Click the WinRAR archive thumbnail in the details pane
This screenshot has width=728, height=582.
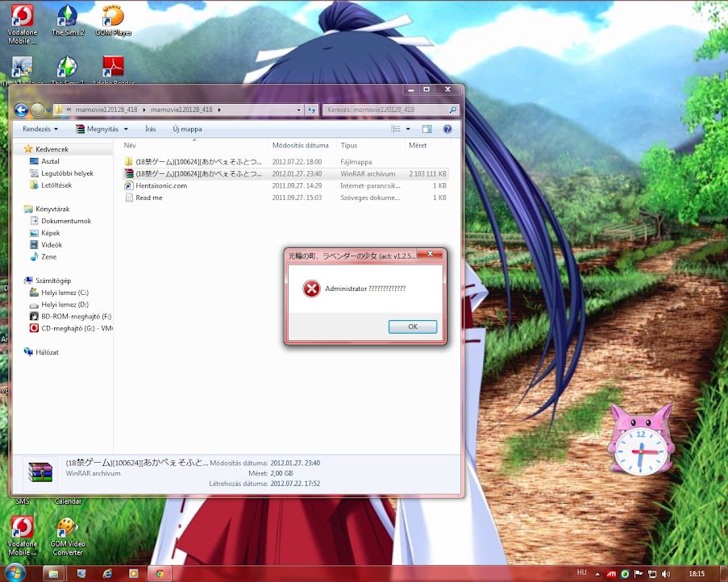tap(40, 472)
